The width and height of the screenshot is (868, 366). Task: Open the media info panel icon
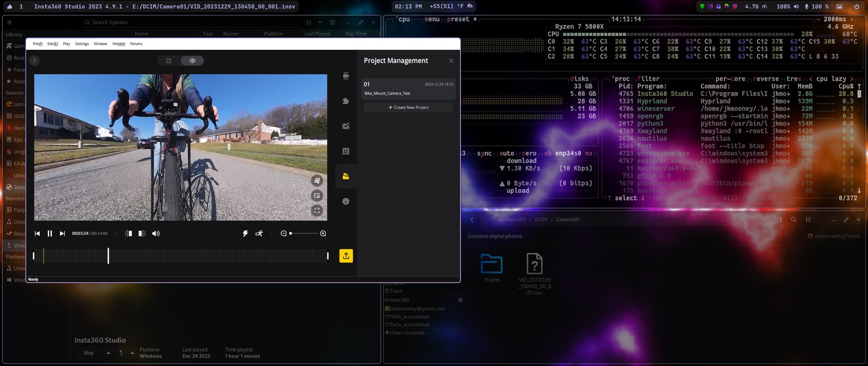pos(346,202)
